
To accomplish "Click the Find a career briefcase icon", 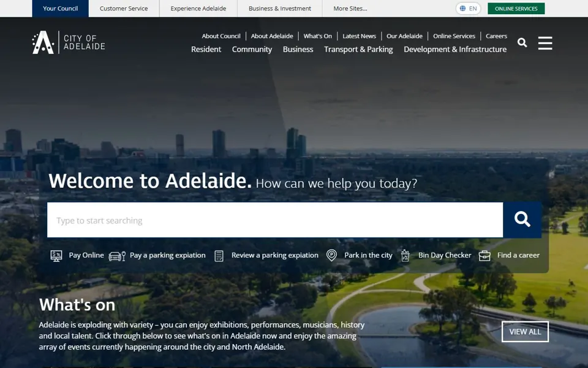I will (484, 256).
